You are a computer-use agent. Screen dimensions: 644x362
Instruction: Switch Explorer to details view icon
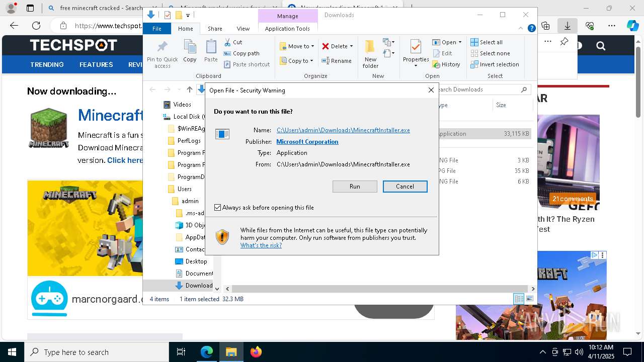tap(519, 299)
